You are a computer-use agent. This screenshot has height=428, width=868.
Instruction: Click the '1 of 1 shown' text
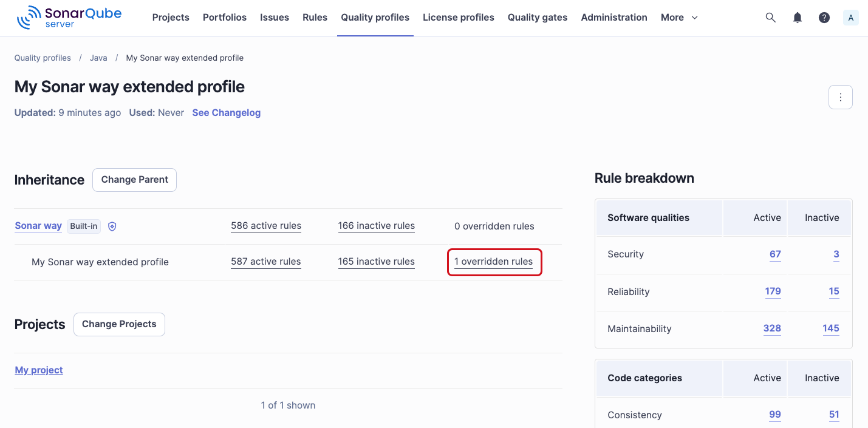(x=289, y=406)
